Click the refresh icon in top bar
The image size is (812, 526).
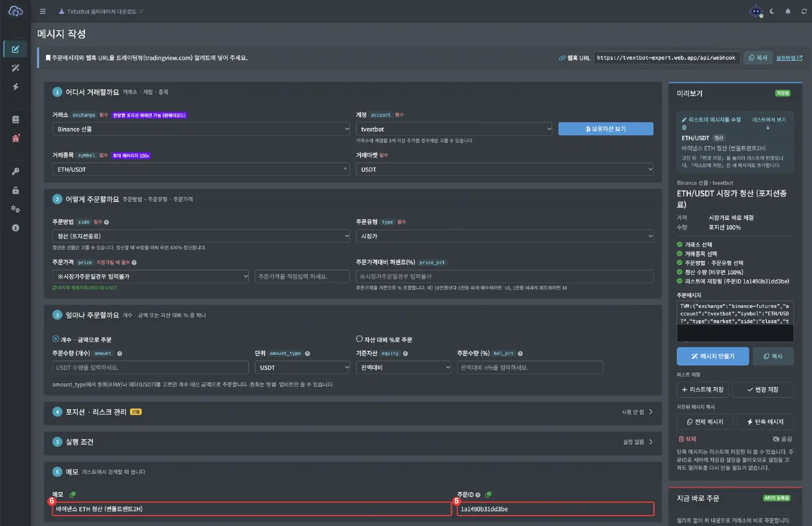(804, 11)
